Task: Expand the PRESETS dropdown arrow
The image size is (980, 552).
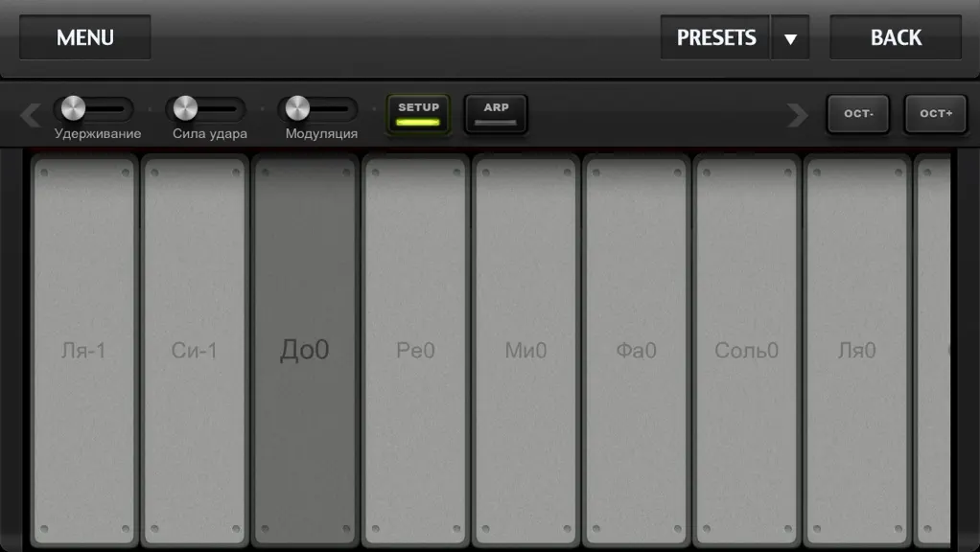Action: click(x=790, y=37)
